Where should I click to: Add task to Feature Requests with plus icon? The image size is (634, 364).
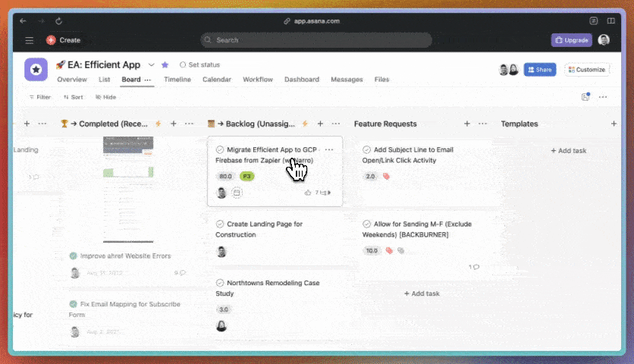467,124
